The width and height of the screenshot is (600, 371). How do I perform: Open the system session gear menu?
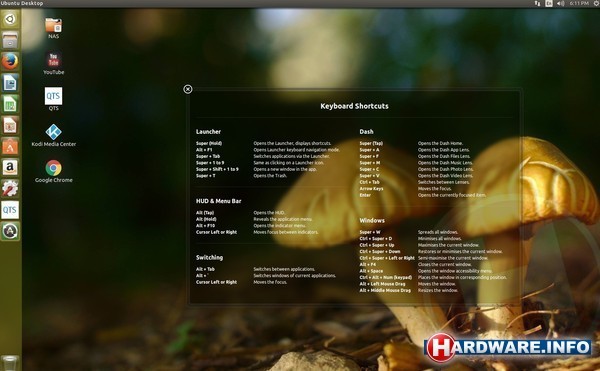(596, 3)
